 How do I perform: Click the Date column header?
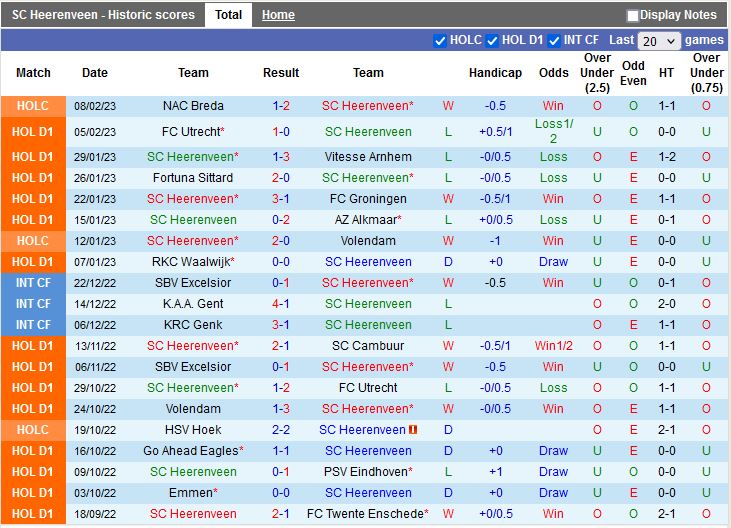click(95, 73)
